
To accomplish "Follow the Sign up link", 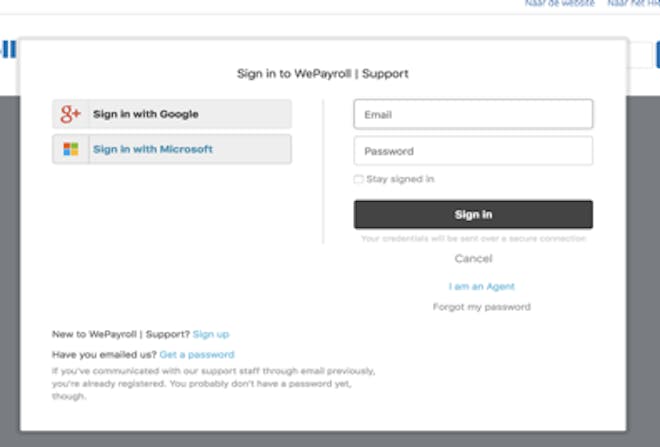I will (x=211, y=334).
